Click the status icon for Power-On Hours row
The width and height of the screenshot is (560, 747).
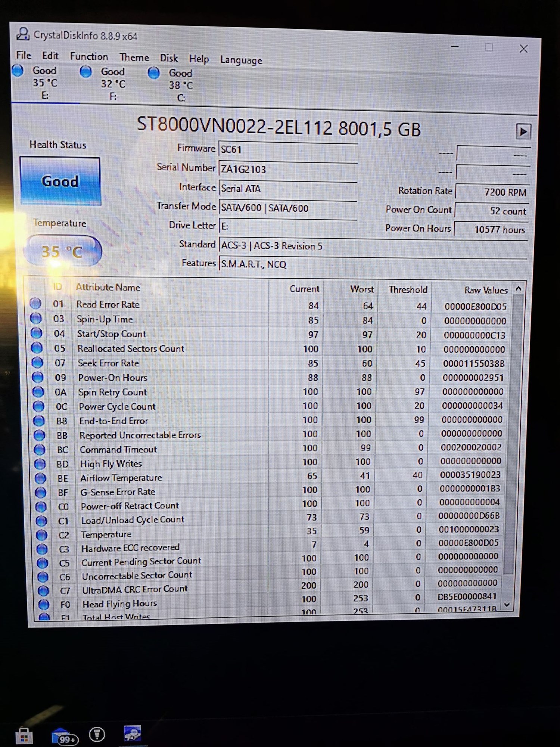pyautogui.click(x=37, y=377)
